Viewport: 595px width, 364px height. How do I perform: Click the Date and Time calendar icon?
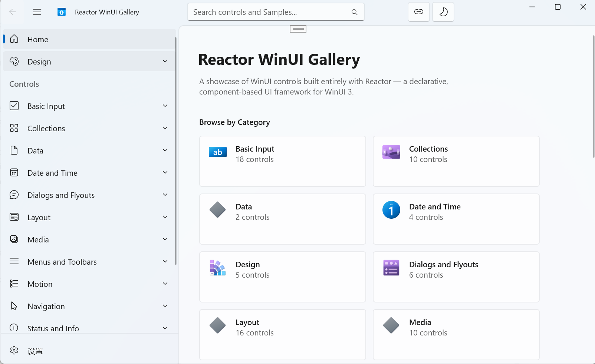click(x=14, y=172)
